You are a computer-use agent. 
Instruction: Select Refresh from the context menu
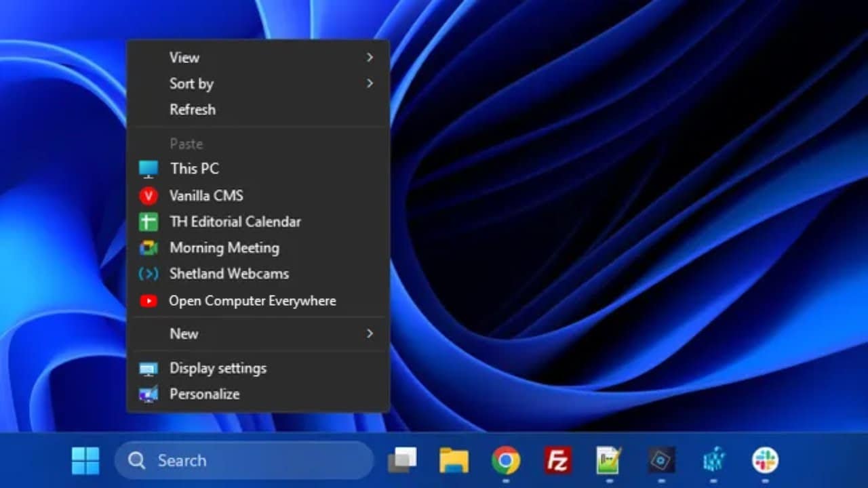point(193,109)
